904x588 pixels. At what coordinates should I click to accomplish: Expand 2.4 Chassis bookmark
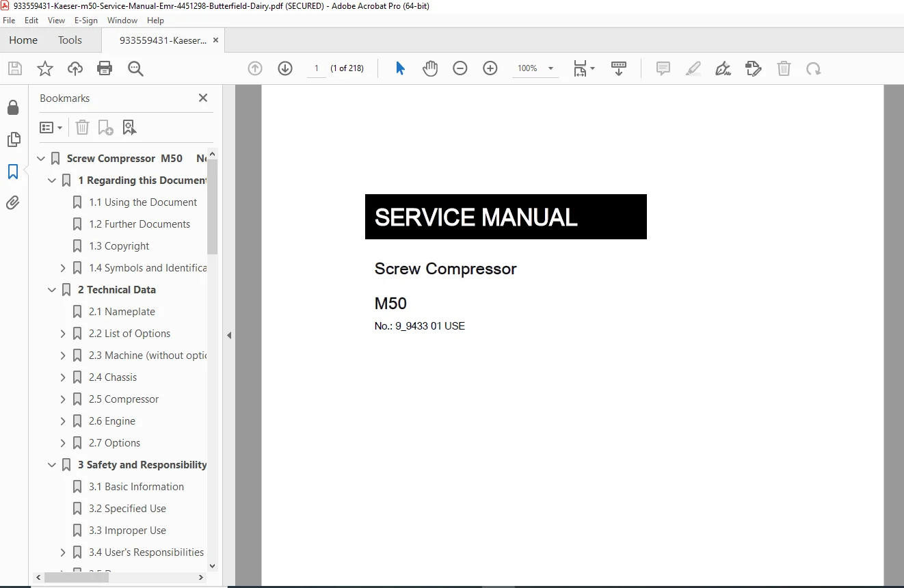point(63,377)
